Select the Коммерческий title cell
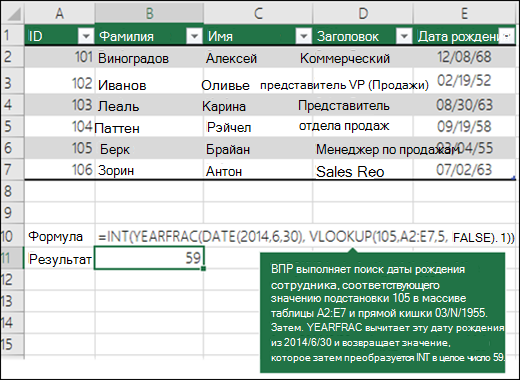 point(363,57)
